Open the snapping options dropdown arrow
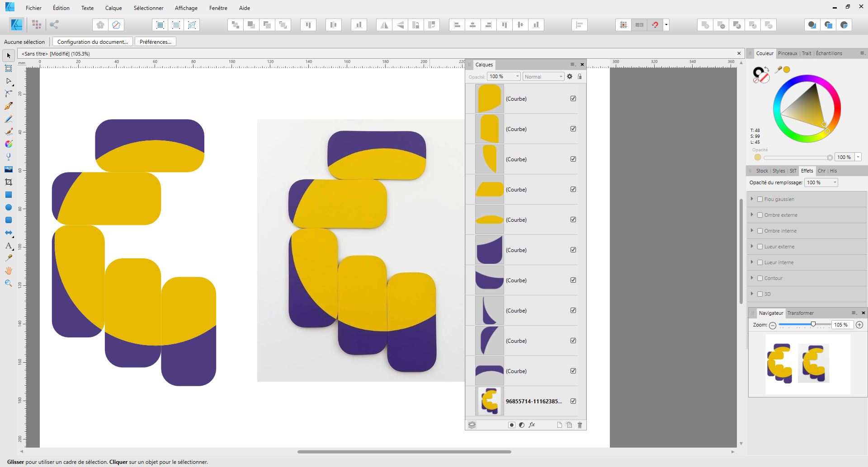The height and width of the screenshot is (467, 868). [666, 25]
